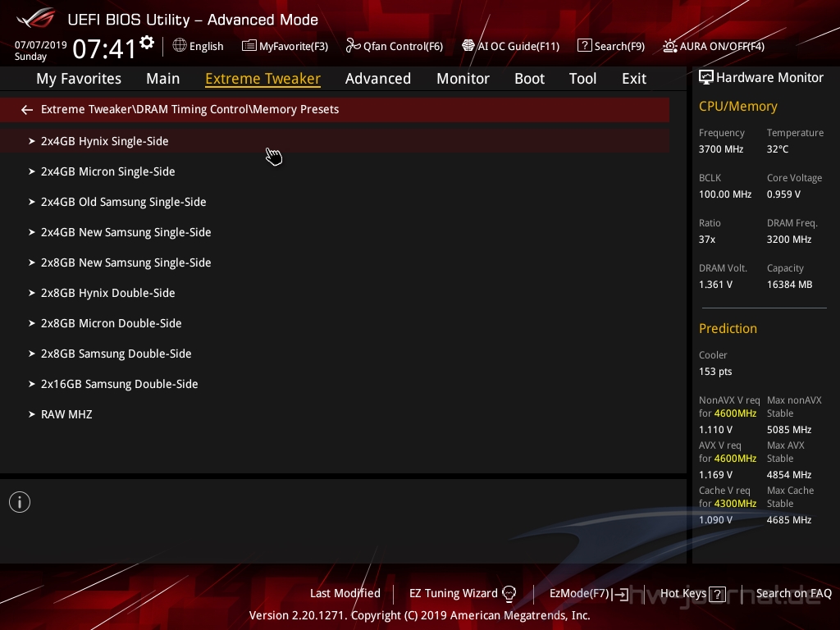Expand 2x4GB Hynix Single-Side preset
840x630 pixels.
click(x=335, y=141)
